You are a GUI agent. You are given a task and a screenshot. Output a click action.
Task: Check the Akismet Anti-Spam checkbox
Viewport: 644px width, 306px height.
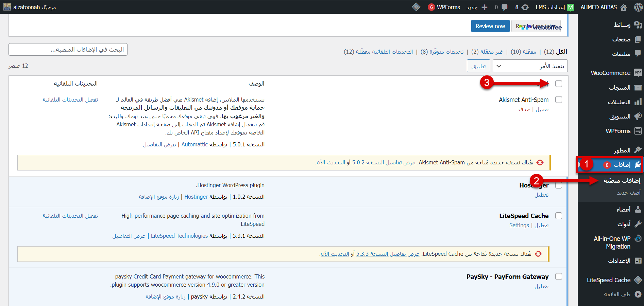pos(558,100)
